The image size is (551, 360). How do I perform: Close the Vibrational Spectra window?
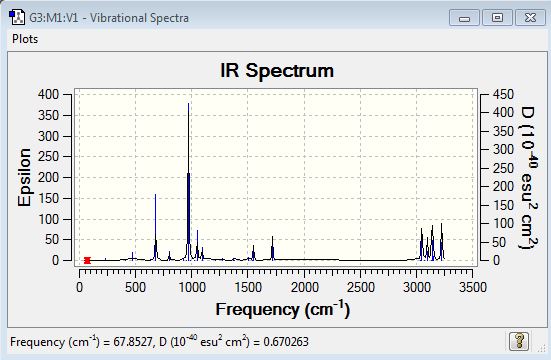coord(530,18)
